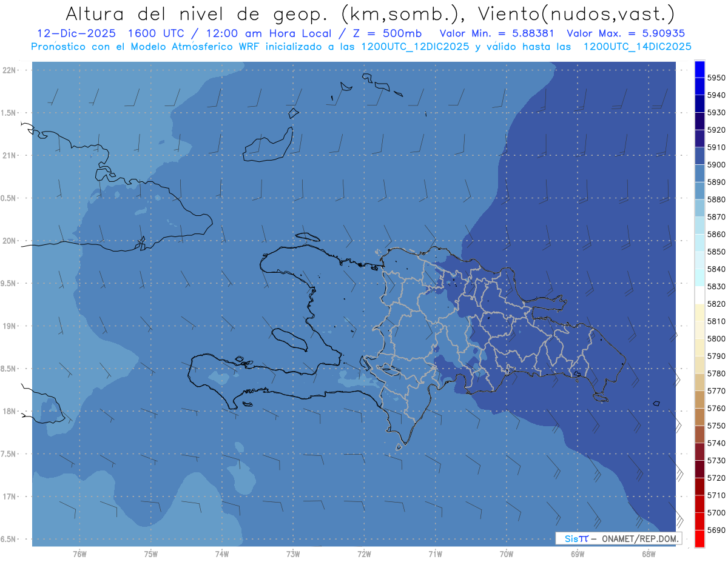This screenshot has height=562, width=728.
Task: Click the '5930' colorbar value
Action: [x=716, y=113]
